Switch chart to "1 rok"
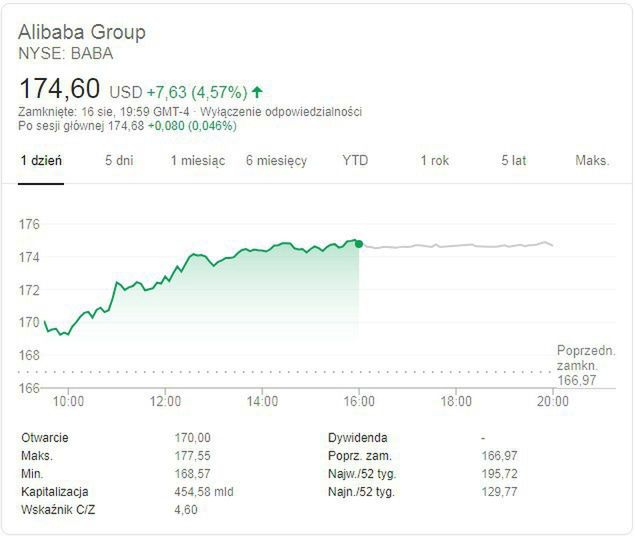Viewport: 635px width, 539px height. (x=435, y=161)
